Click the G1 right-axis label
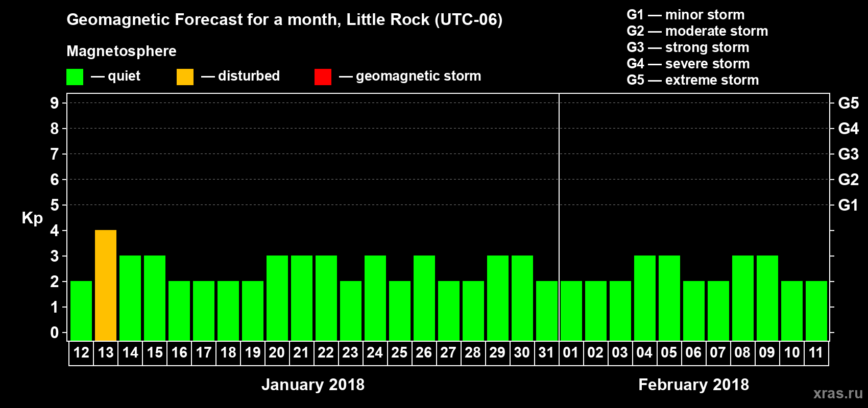 [848, 205]
